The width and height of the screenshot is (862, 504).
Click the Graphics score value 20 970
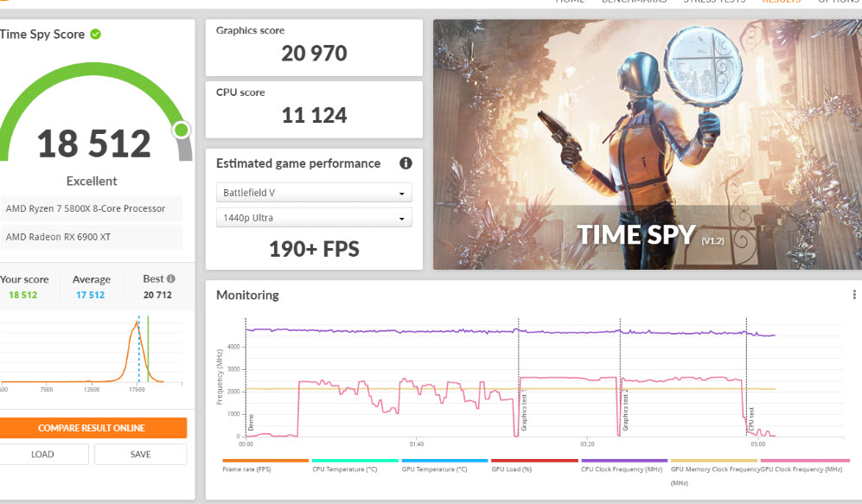tap(314, 54)
